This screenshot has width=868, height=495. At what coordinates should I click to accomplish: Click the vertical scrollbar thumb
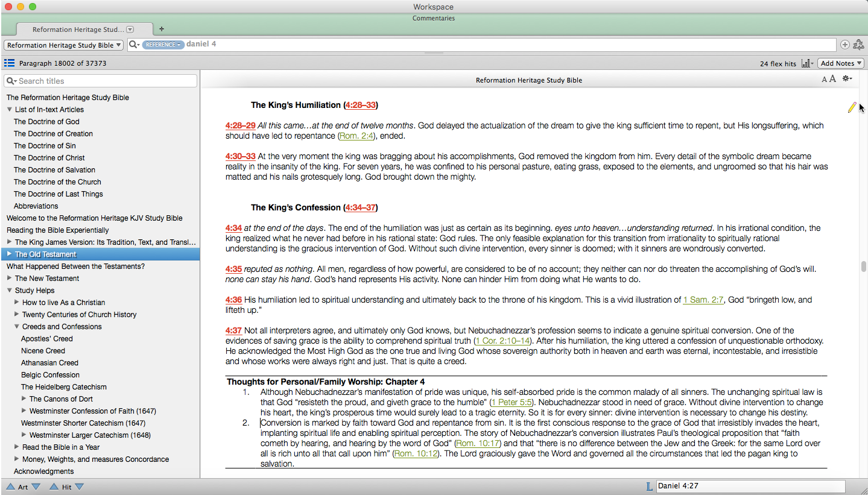tap(863, 266)
